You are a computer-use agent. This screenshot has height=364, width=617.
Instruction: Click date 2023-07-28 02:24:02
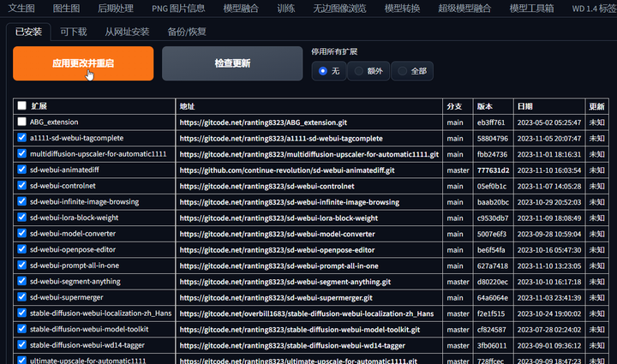[x=549, y=330]
